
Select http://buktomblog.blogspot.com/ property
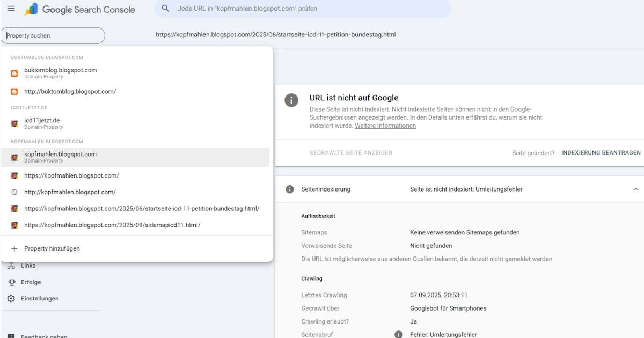pos(70,92)
